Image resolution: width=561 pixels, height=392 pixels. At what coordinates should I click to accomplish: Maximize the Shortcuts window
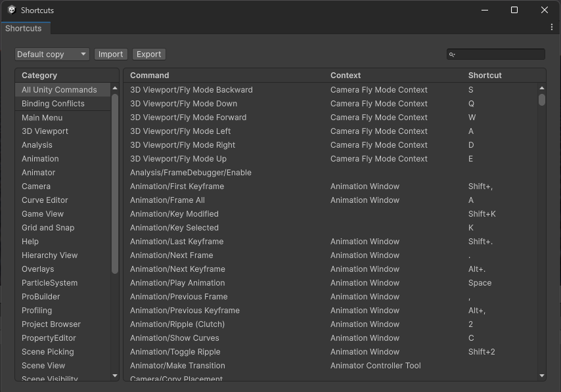click(x=514, y=10)
